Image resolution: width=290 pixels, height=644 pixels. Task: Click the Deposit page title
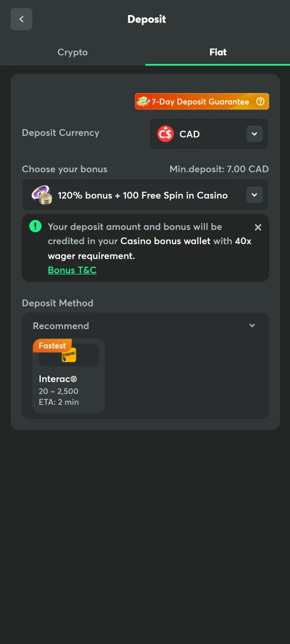click(x=147, y=19)
